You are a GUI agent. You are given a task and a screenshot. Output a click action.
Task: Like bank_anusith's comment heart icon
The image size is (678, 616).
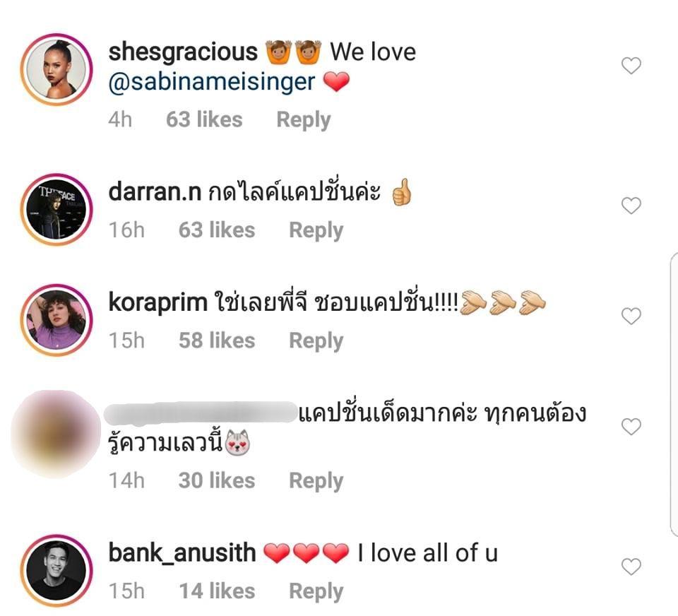pos(631,567)
